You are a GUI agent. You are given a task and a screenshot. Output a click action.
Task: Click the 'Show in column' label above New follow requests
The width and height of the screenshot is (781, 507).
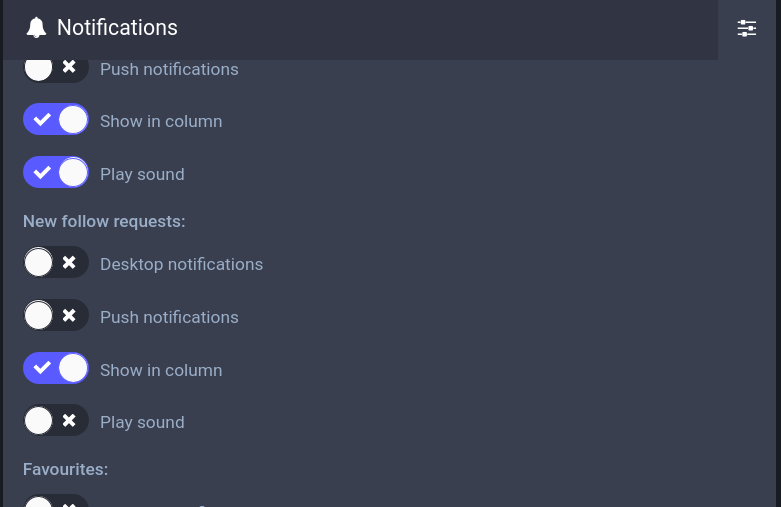click(161, 121)
